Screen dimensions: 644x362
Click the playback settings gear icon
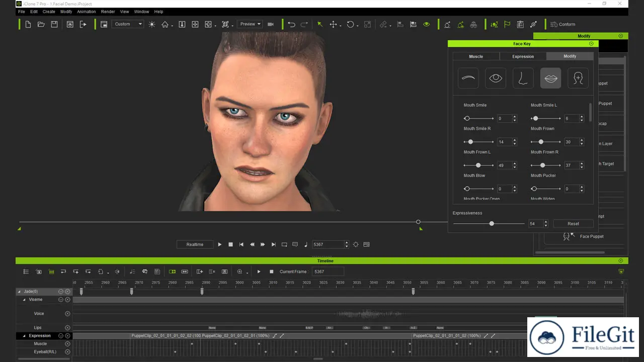(356, 244)
